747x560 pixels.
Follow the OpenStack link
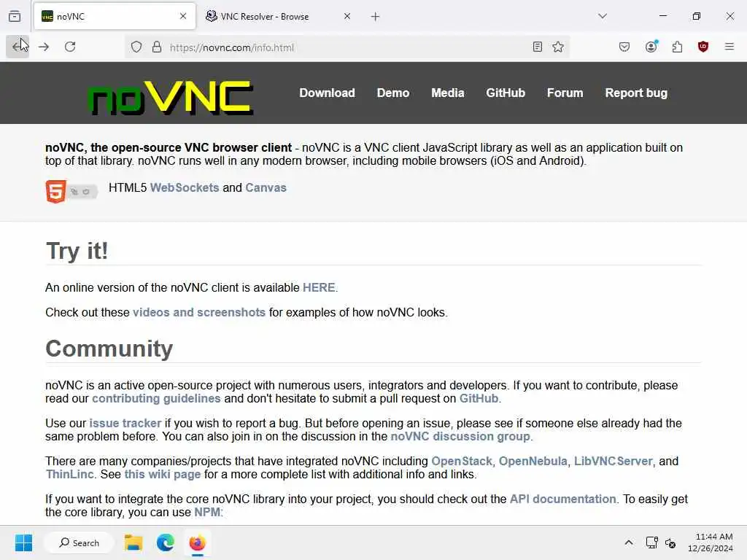(x=462, y=462)
